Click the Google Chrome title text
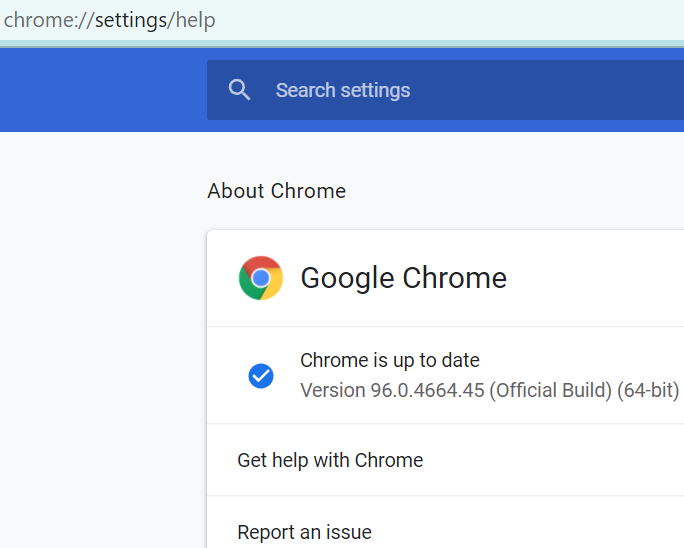The image size is (684, 548). 403,278
